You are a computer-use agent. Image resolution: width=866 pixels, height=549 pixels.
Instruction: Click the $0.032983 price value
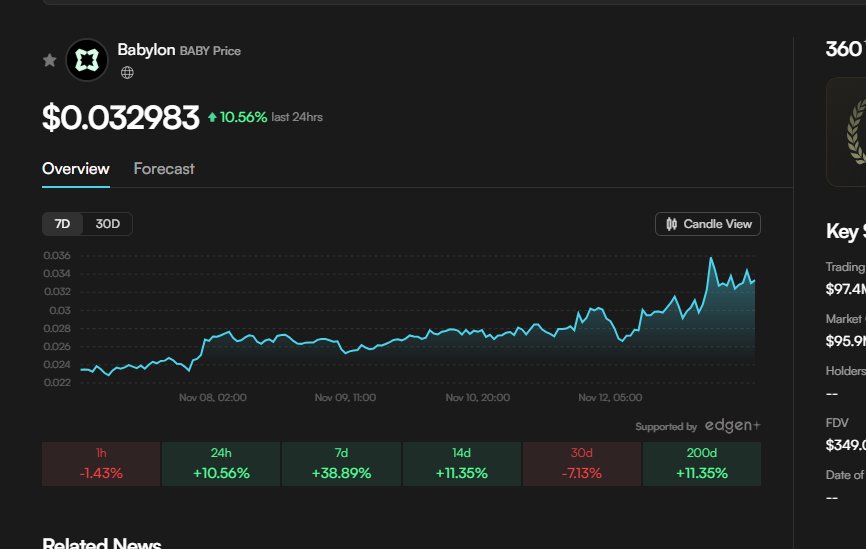click(x=121, y=118)
